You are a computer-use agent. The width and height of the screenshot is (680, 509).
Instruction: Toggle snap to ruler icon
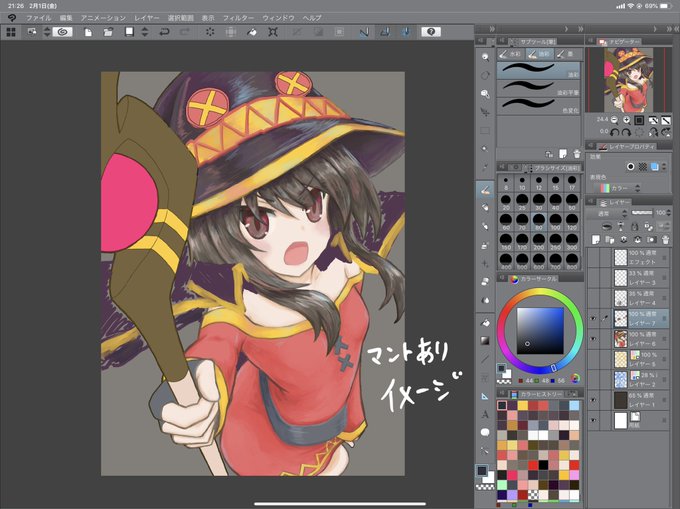point(364,32)
